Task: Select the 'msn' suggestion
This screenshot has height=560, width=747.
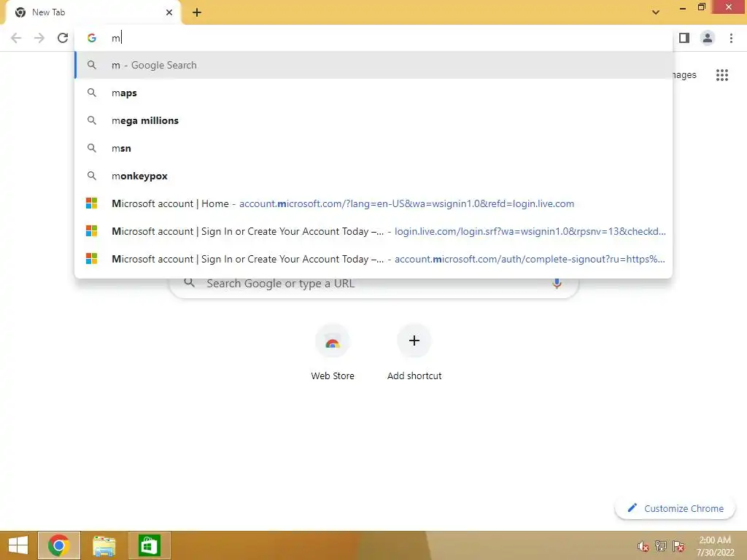Action: [373, 148]
